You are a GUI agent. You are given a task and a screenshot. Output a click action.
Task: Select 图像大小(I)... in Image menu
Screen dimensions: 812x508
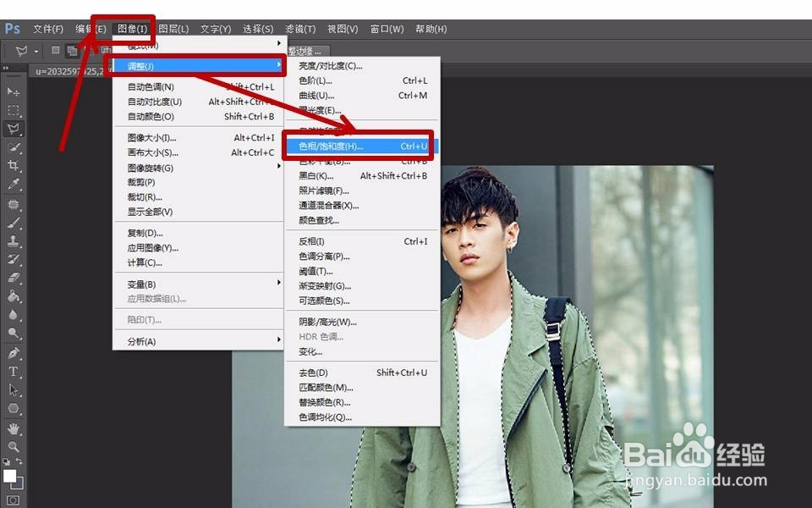tap(199, 138)
